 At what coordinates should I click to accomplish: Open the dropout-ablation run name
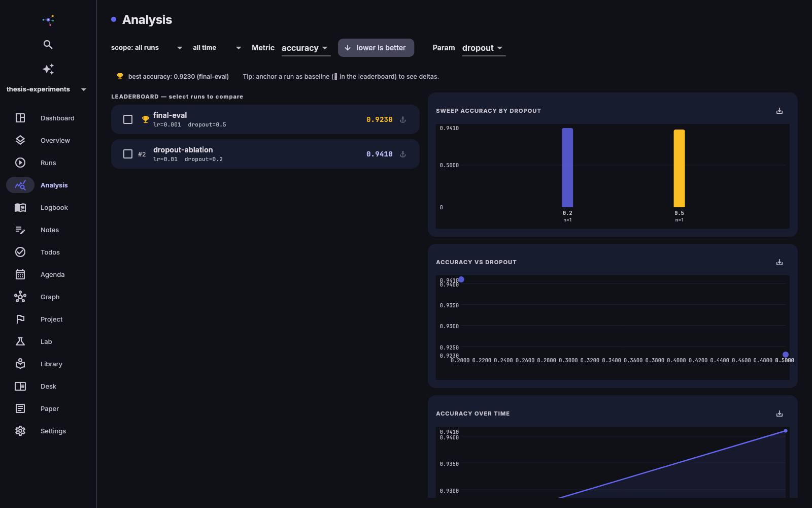pyautogui.click(x=183, y=150)
